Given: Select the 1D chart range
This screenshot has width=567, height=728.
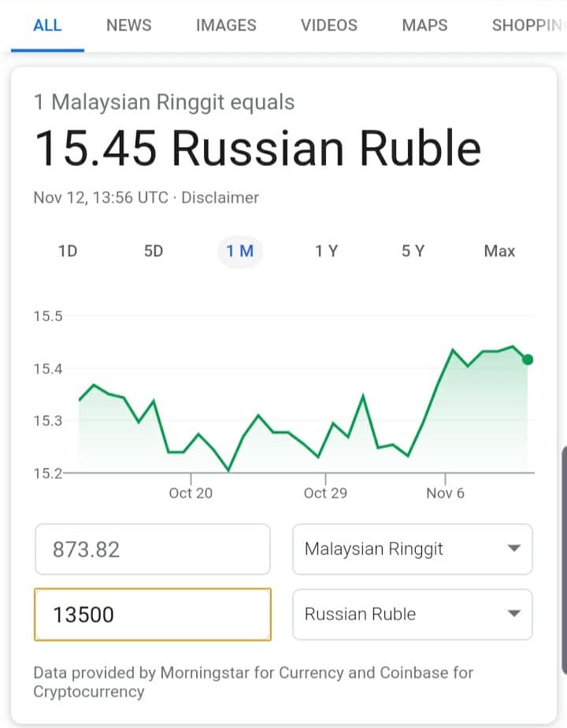Looking at the screenshot, I should tap(68, 251).
